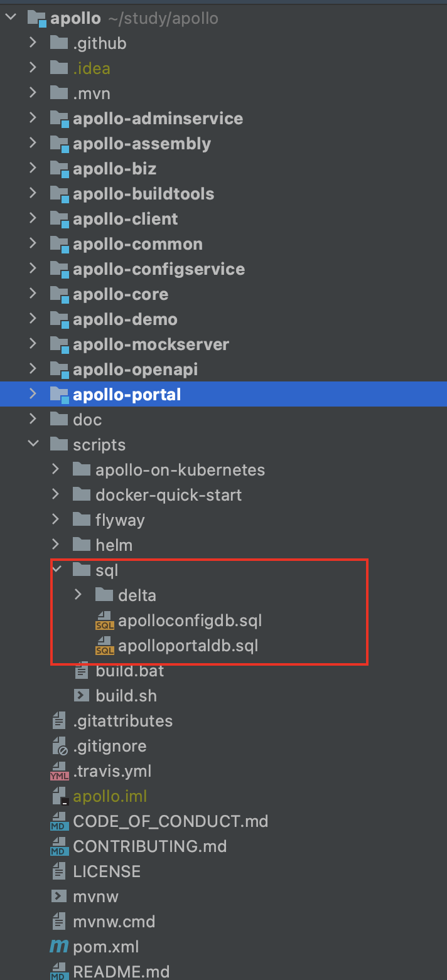Collapse the scripts folder
Image resolution: width=447 pixels, height=980 pixels.
coord(33,444)
